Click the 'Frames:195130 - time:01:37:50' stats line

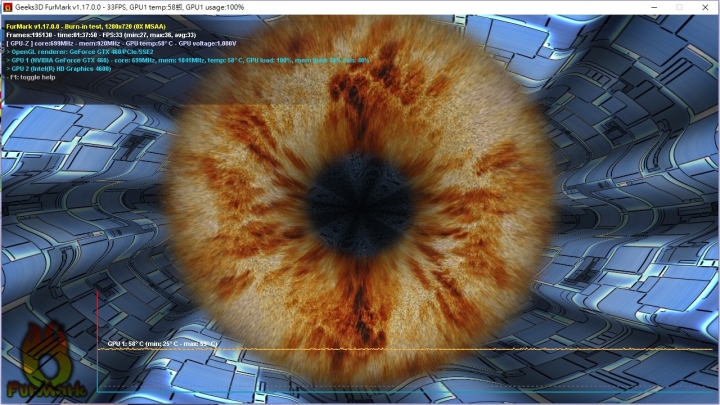click(101, 35)
